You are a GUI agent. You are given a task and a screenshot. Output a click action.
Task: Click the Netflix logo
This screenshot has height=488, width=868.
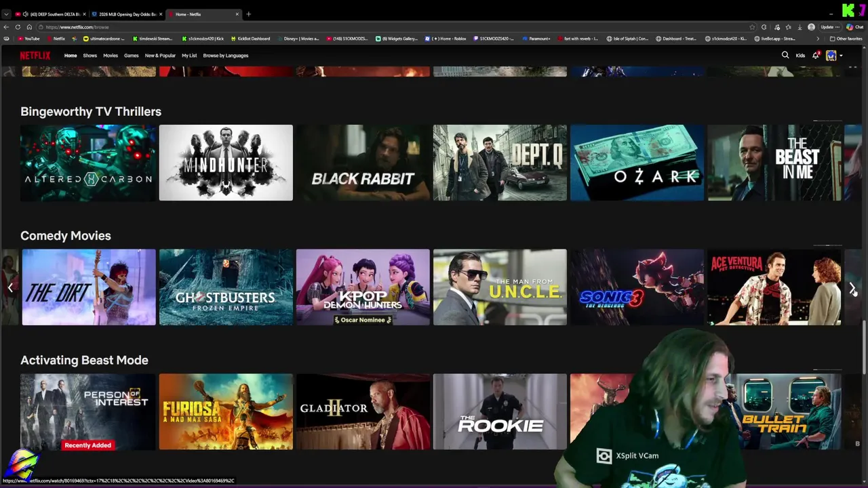pyautogui.click(x=35, y=56)
